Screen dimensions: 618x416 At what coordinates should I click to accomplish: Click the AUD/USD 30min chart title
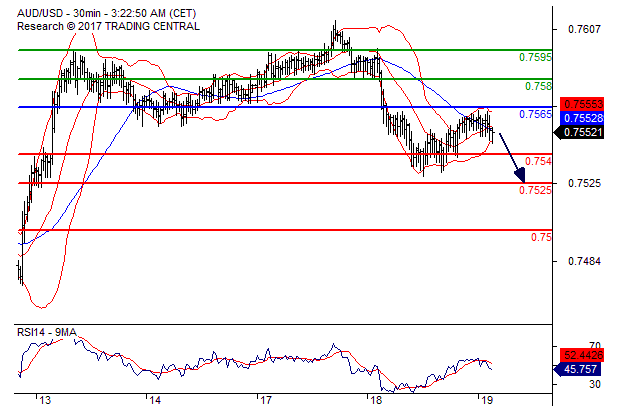[106, 13]
